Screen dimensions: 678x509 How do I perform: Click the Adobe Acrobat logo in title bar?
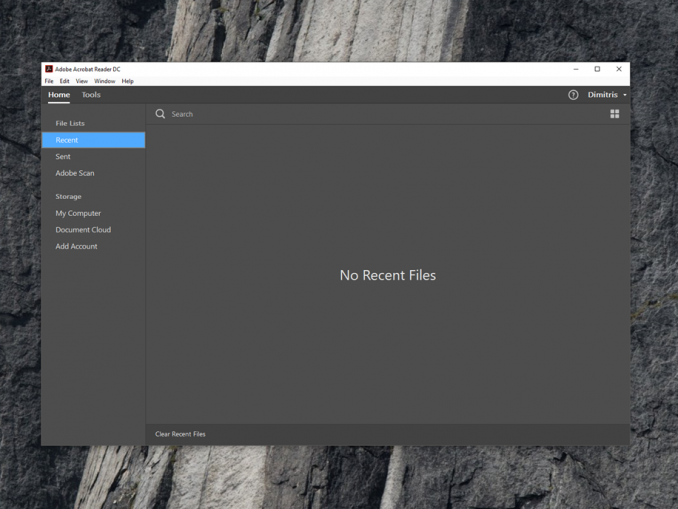(49, 69)
